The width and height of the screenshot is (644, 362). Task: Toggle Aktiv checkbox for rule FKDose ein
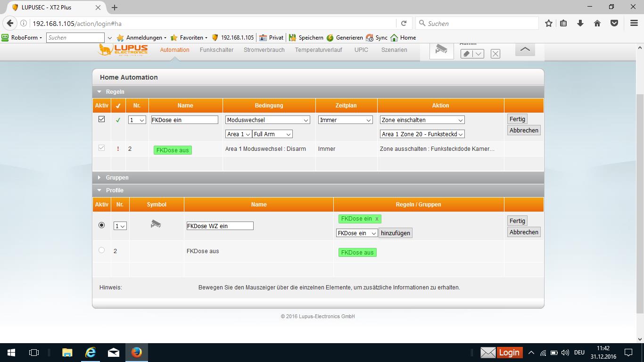[101, 119]
